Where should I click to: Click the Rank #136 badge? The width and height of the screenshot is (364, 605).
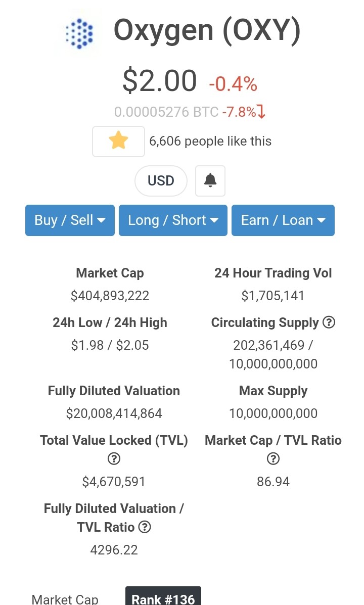click(163, 596)
